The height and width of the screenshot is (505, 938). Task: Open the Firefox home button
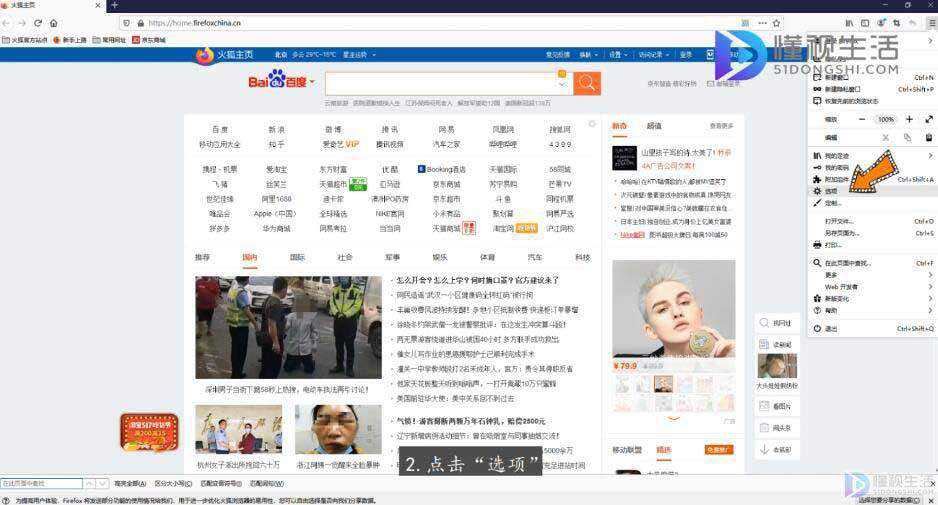[54, 23]
